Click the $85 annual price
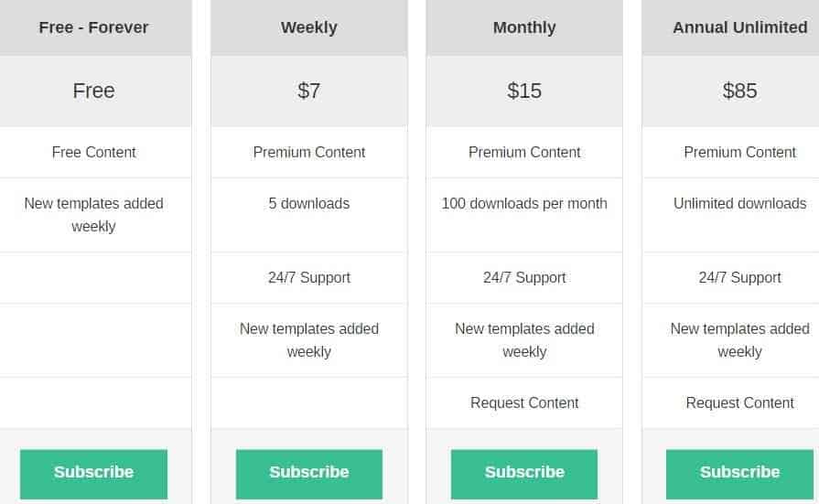Image resolution: width=819 pixels, height=504 pixels. point(739,91)
